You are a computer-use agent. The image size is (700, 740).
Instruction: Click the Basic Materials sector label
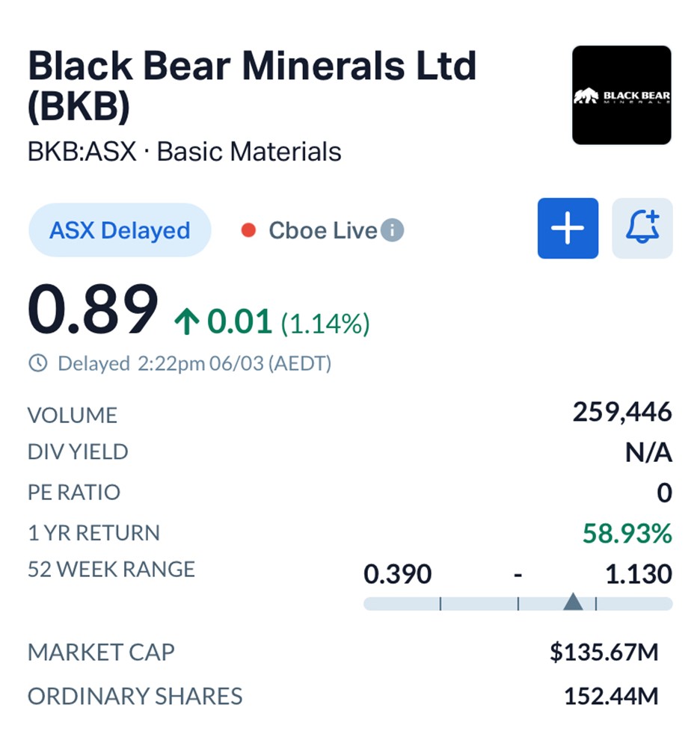(249, 152)
